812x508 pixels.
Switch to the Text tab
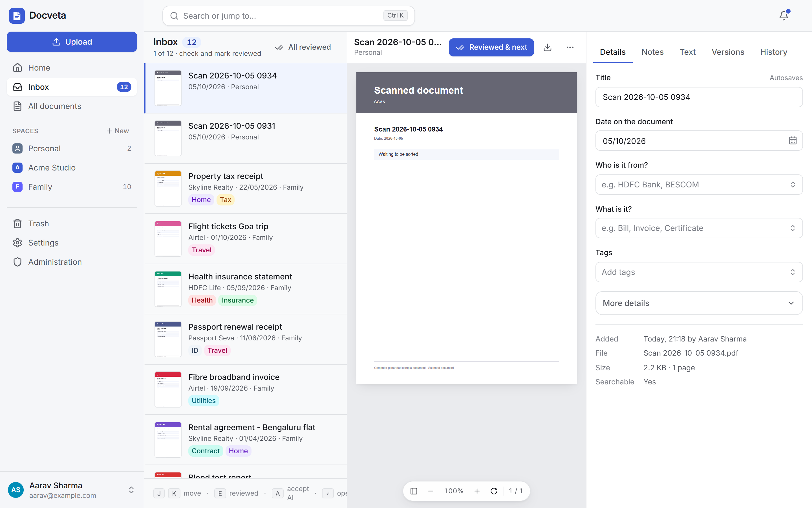[x=687, y=52]
